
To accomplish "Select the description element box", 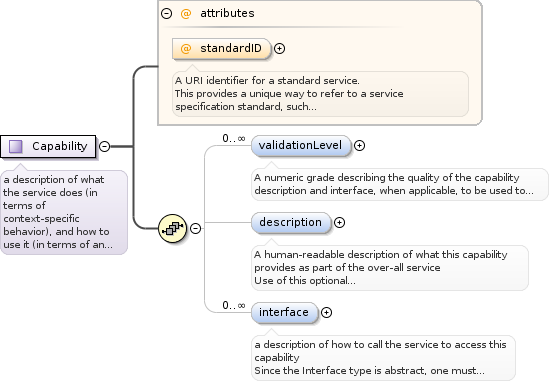I will click(291, 222).
